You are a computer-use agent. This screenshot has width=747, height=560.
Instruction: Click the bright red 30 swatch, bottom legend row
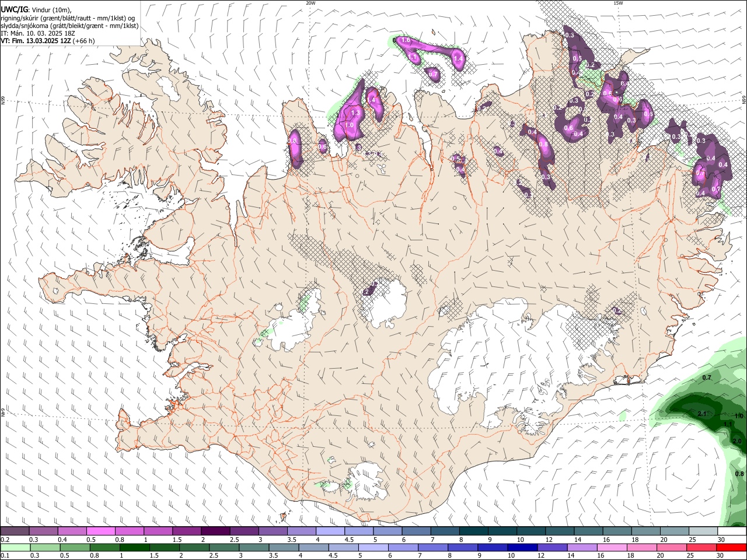pos(732,548)
